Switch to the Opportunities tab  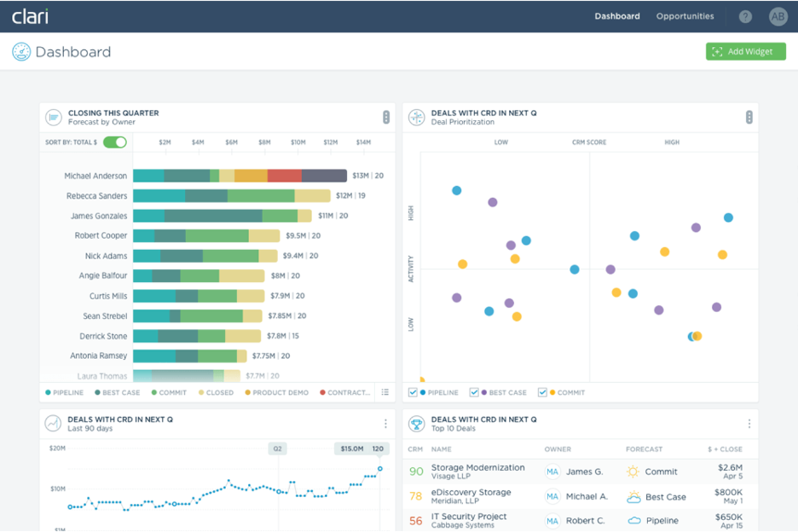coord(685,15)
